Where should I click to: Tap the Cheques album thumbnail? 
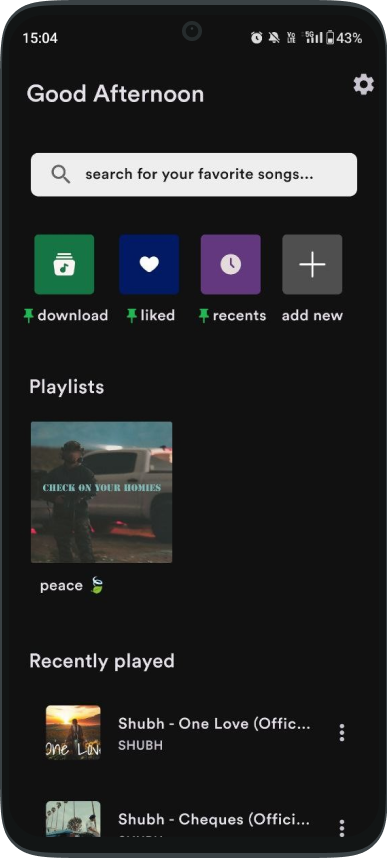(x=73, y=819)
